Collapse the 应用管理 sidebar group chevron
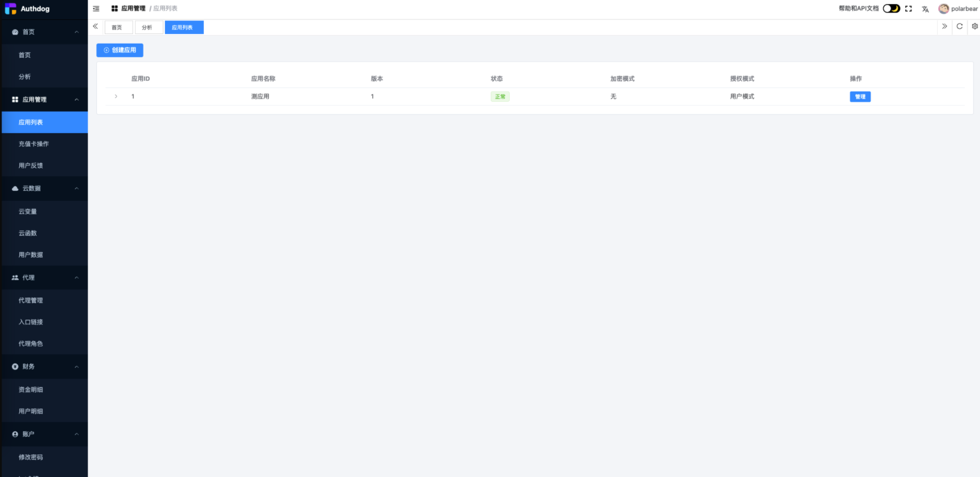Screen dimensions: 980x477 click(76, 100)
